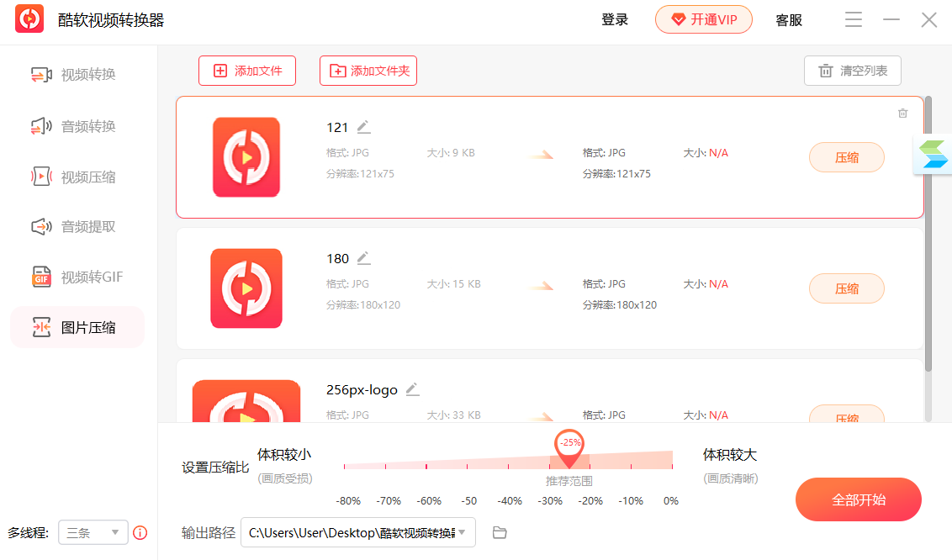This screenshot has width=952, height=560.
Task: Set compression slider to -80% tick
Action: pos(344,466)
